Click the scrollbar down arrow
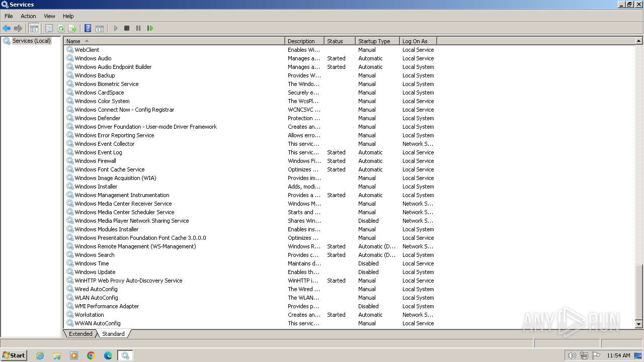 (639, 324)
